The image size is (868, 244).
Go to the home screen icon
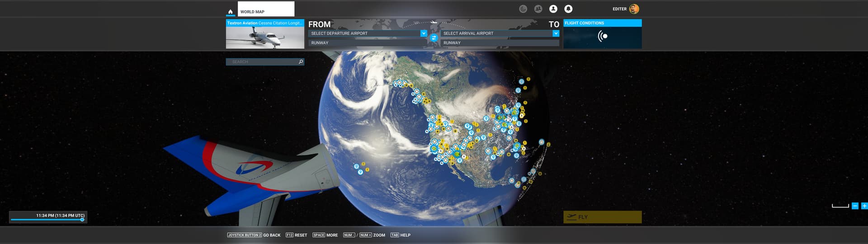(x=231, y=11)
